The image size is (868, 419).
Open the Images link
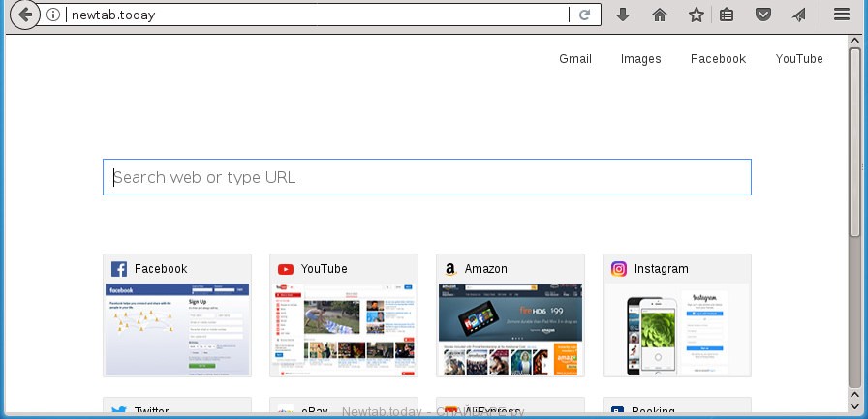(x=640, y=59)
